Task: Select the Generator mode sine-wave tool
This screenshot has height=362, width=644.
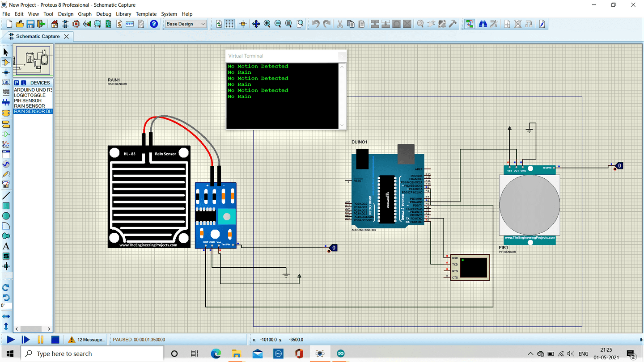Action: pos(6,164)
